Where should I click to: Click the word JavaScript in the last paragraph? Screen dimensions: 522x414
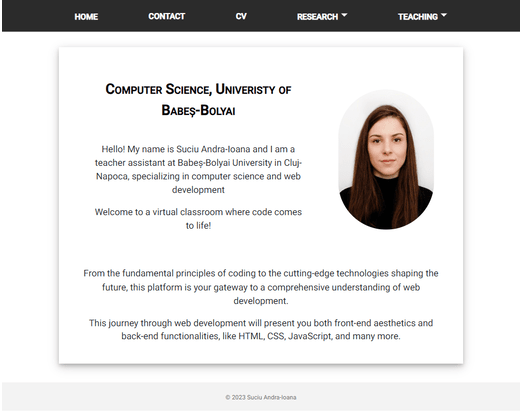click(310, 336)
